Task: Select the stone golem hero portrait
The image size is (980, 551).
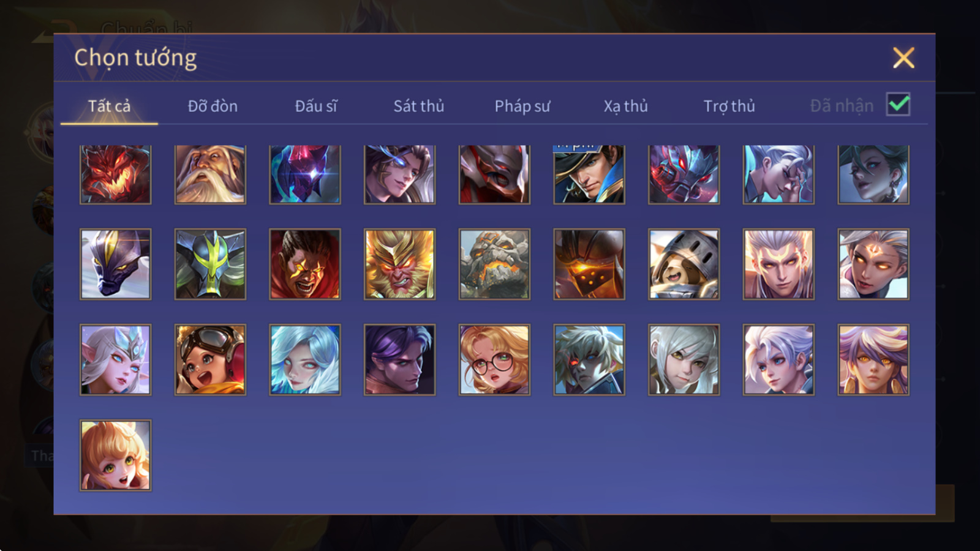Action: coord(494,264)
